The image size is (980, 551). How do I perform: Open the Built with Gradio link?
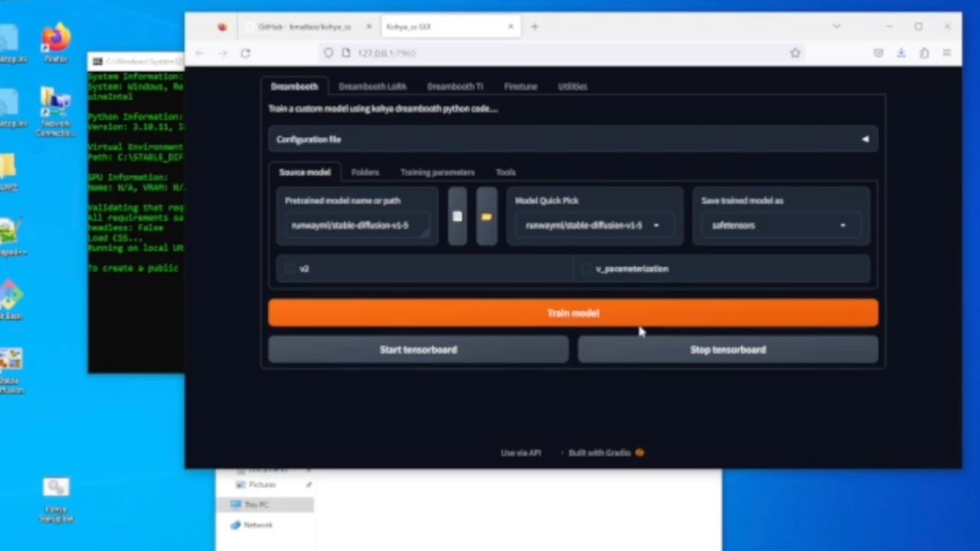pyautogui.click(x=606, y=453)
